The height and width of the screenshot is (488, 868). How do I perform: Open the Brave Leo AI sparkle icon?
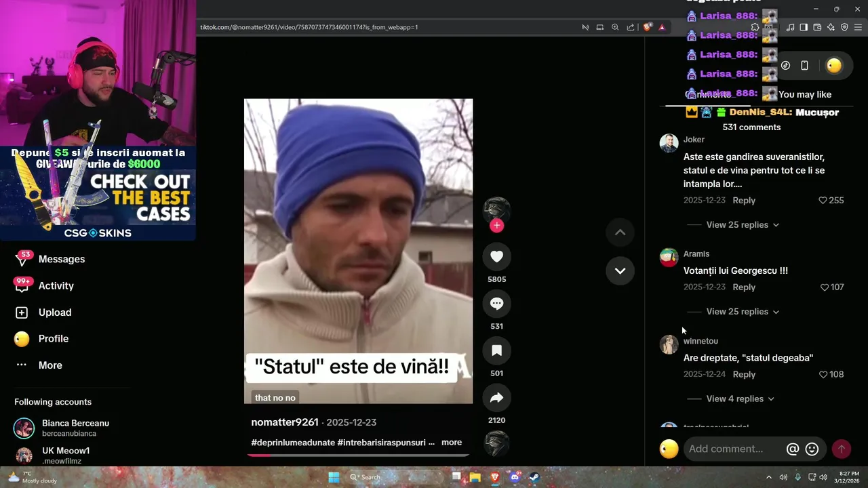(x=831, y=27)
